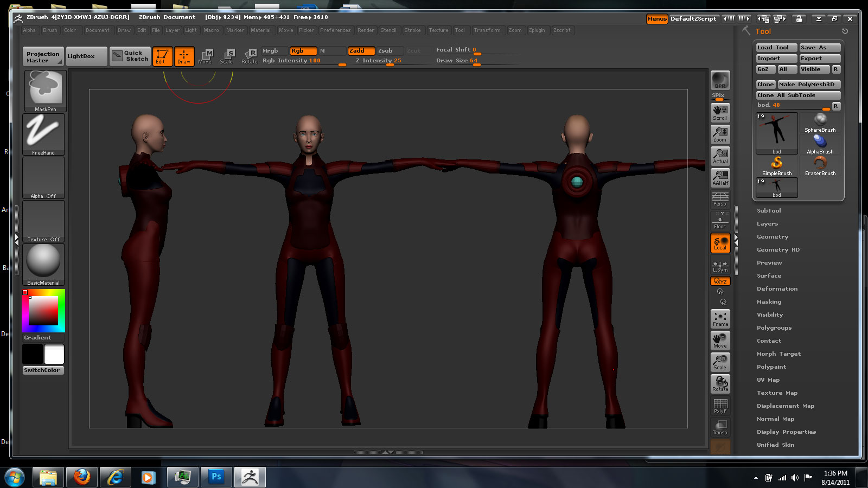The width and height of the screenshot is (868, 488).
Task: Select the Scroll canvas tool
Action: point(720,112)
